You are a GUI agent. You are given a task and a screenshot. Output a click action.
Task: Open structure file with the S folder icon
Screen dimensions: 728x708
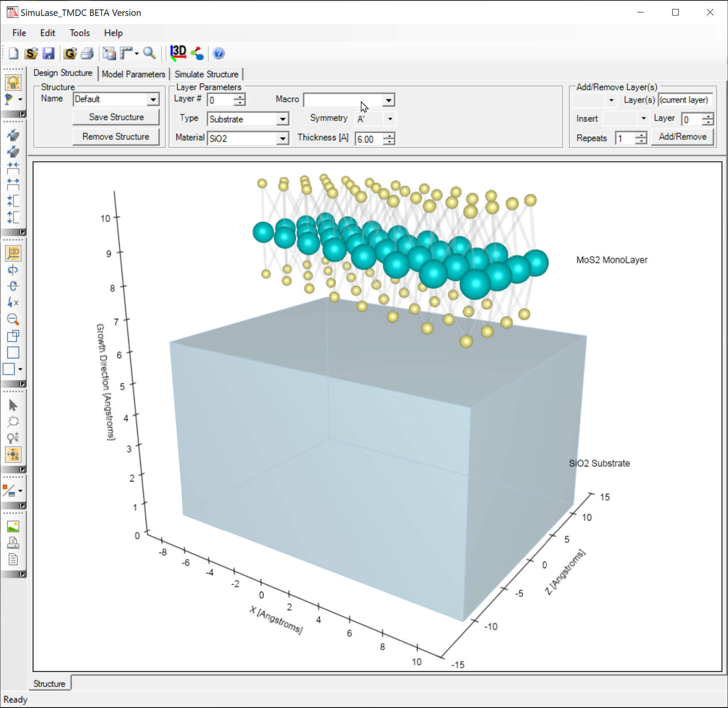(x=31, y=53)
